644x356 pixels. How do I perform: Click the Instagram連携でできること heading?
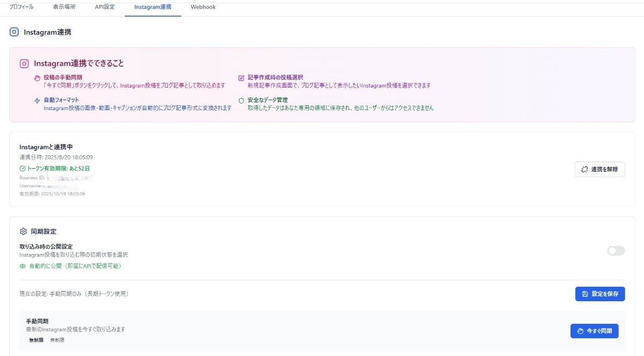[x=79, y=63]
